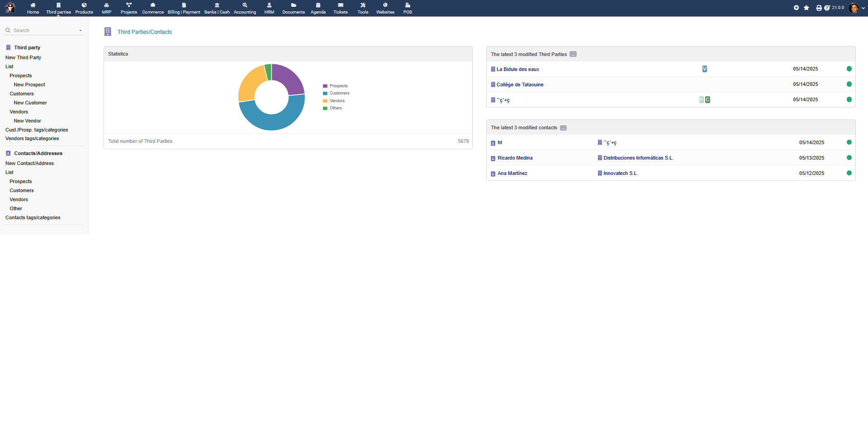This screenshot has width=868, height=429.
Task: Open the Accounting module icon
Action: pyautogui.click(x=245, y=8)
